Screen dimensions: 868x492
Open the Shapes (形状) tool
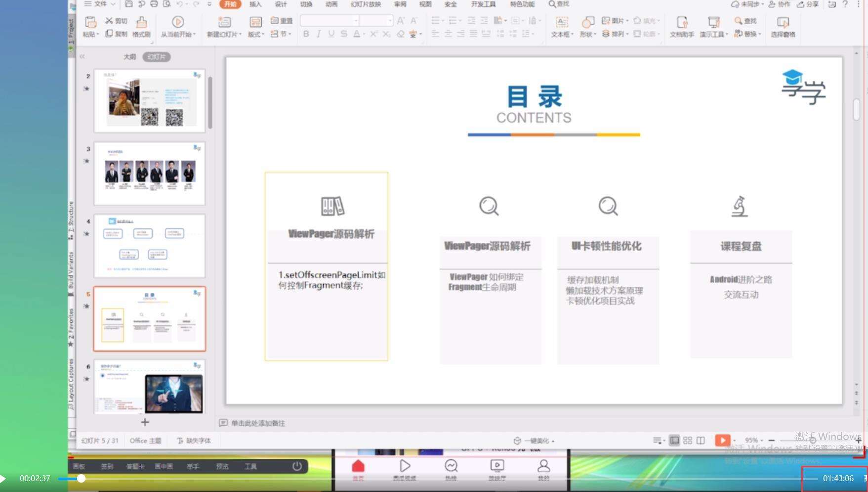(x=586, y=27)
